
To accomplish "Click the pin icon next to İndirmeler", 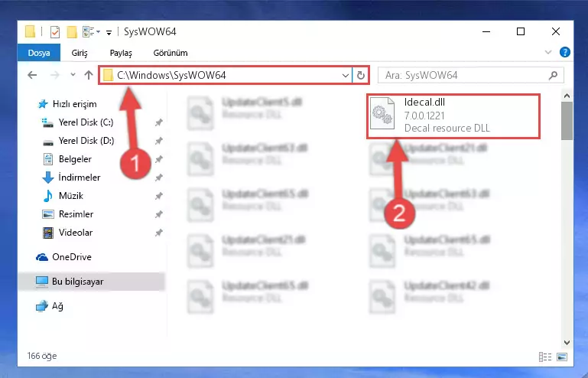I will pyautogui.click(x=159, y=178).
